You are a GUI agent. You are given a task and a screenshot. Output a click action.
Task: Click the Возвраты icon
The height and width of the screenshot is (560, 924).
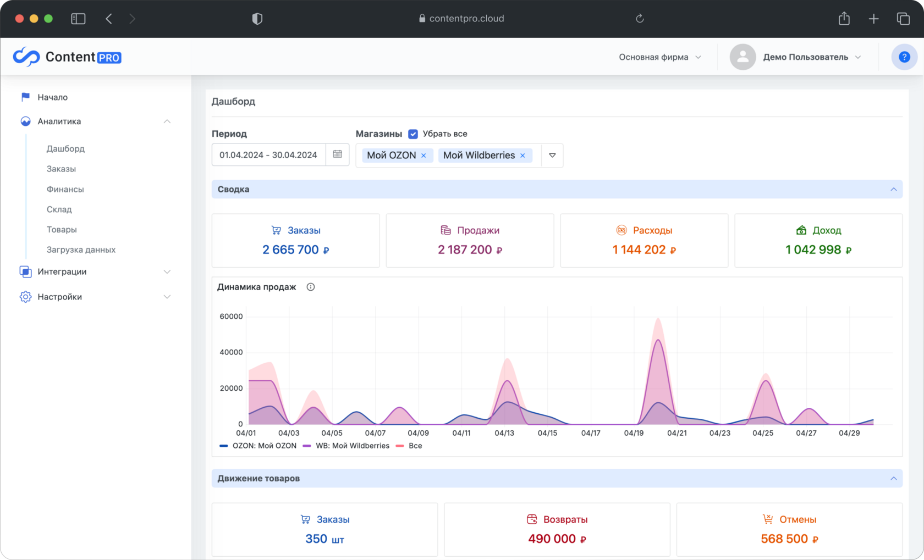coord(532,519)
